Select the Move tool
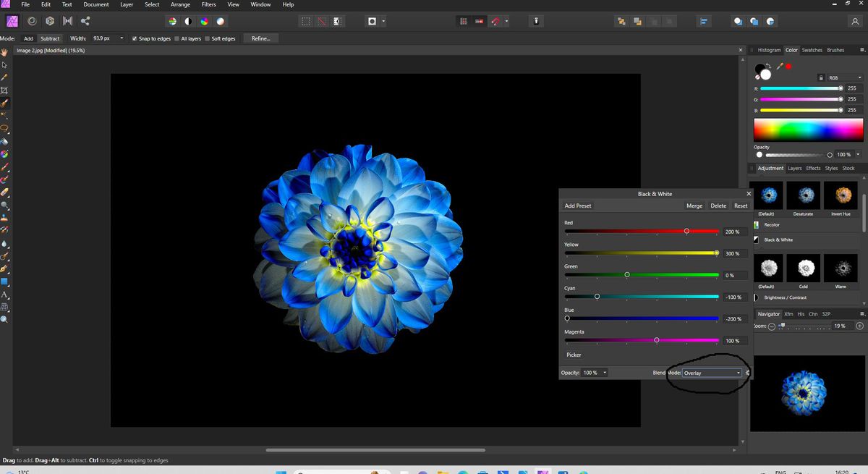The image size is (868, 474). tap(4, 63)
